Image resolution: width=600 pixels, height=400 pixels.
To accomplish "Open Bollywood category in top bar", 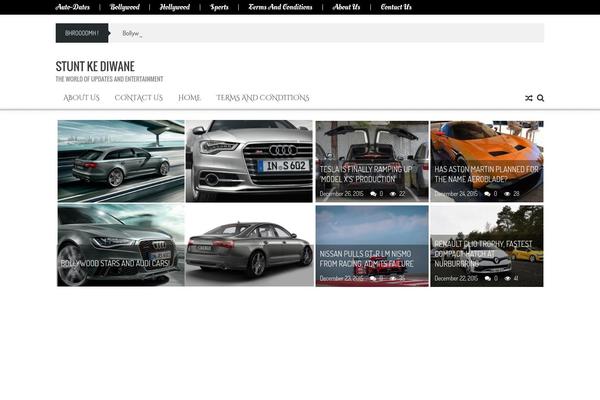I will (x=125, y=7).
